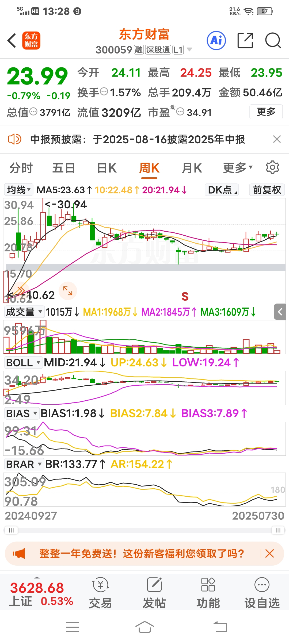
Task: Open the BIAS indicator dropdown
Action: pos(21,413)
